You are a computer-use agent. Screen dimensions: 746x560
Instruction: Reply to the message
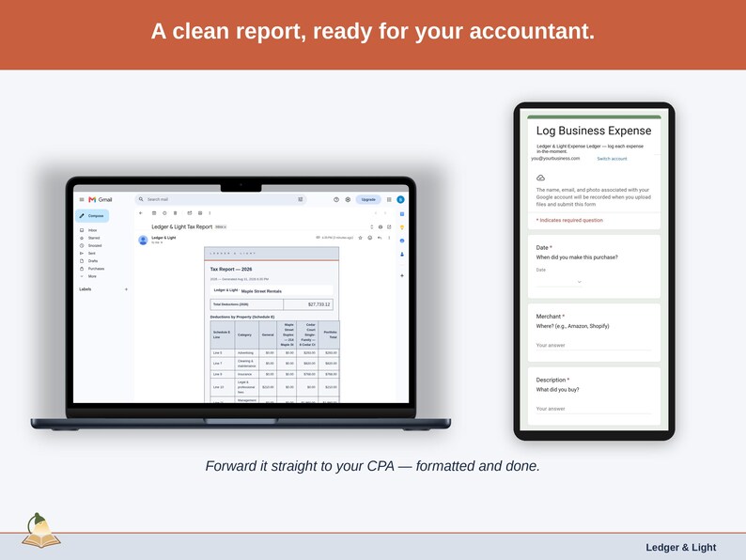coord(380,238)
